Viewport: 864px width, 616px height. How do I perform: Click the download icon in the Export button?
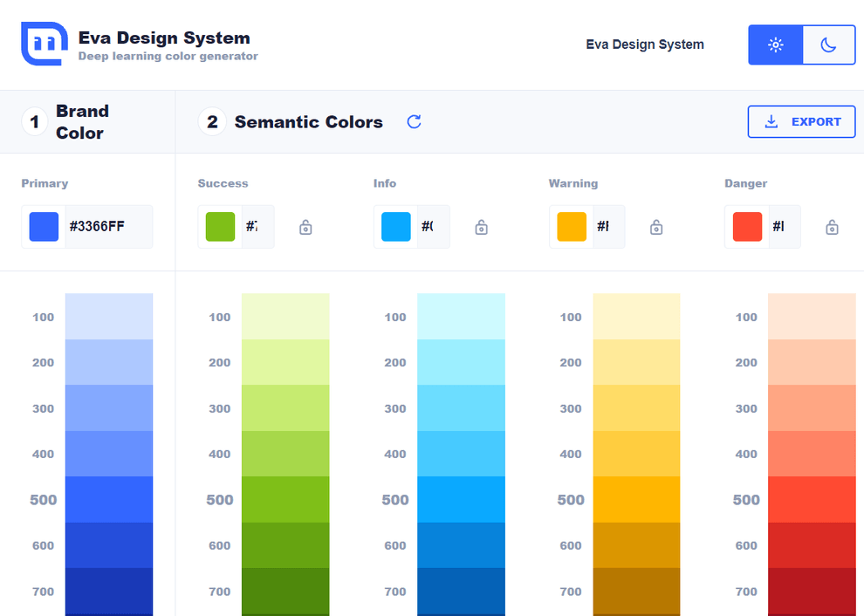click(x=770, y=121)
